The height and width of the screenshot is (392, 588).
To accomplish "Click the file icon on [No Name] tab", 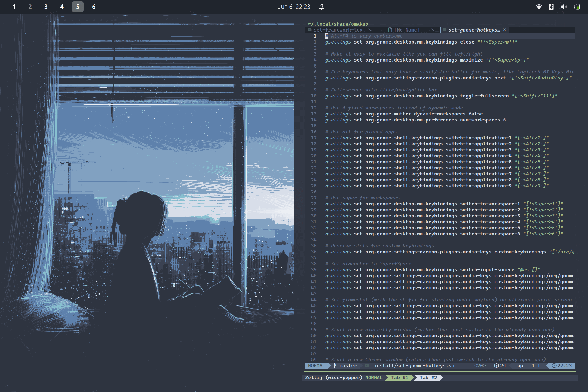I will [390, 30].
